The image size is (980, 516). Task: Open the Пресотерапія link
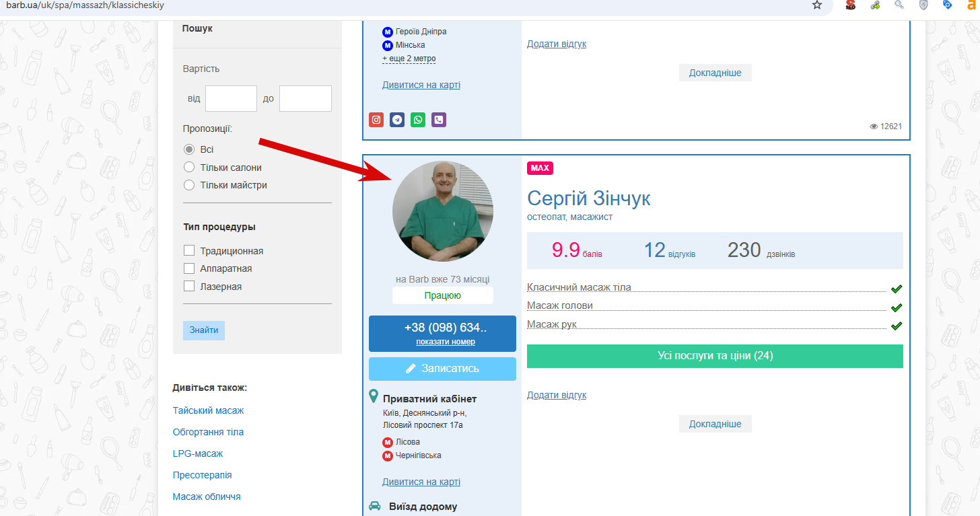tap(203, 475)
